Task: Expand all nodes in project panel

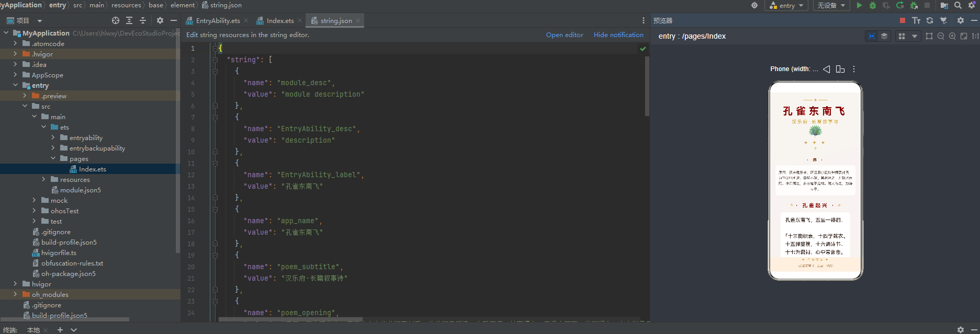Action: [x=129, y=20]
